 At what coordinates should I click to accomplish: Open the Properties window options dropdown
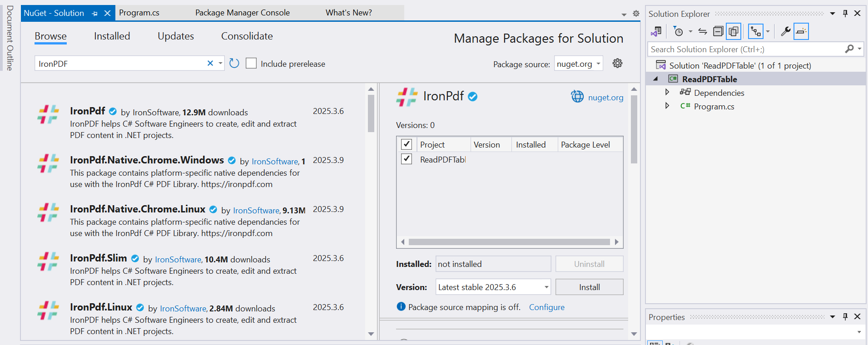[x=833, y=317]
